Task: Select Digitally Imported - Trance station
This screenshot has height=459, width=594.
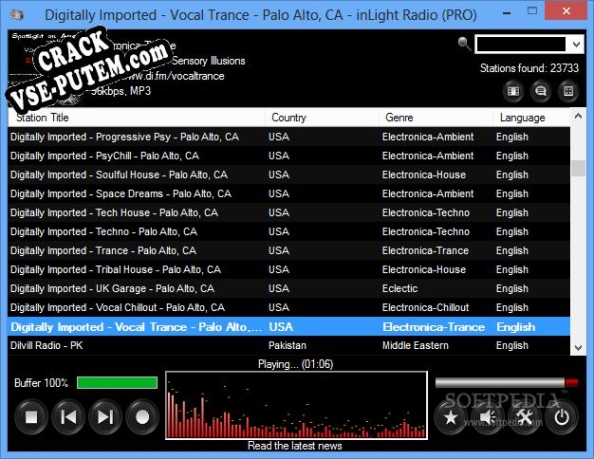Action: pyautogui.click(x=289, y=250)
